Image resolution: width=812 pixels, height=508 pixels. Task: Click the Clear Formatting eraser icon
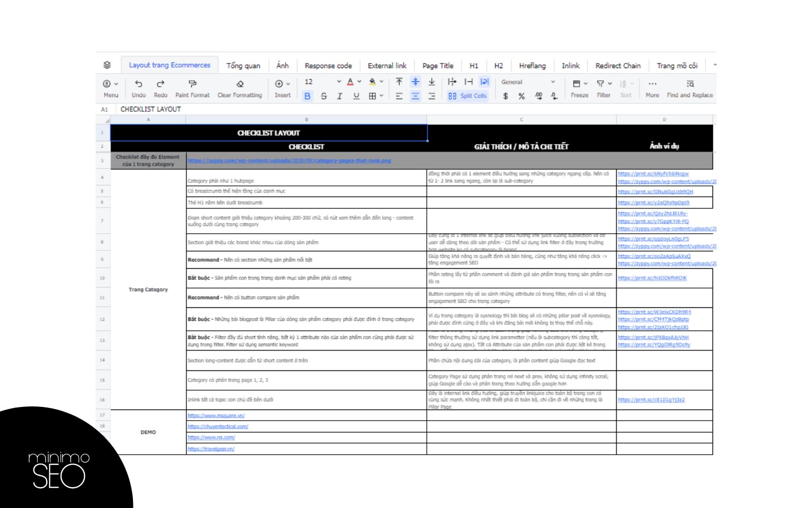point(240,84)
